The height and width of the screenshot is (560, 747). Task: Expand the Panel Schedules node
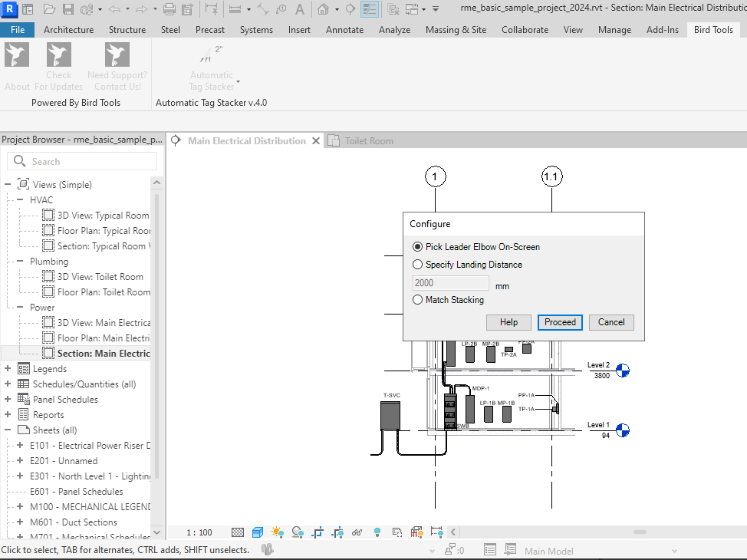[8, 400]
